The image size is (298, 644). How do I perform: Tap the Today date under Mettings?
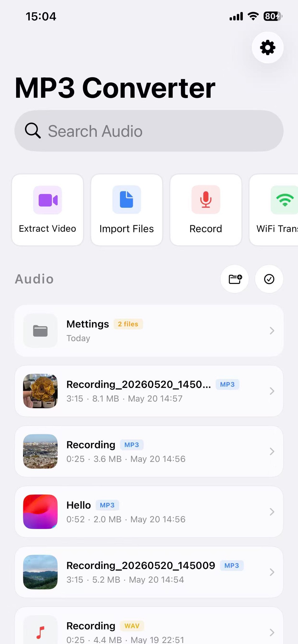(78, 338)
